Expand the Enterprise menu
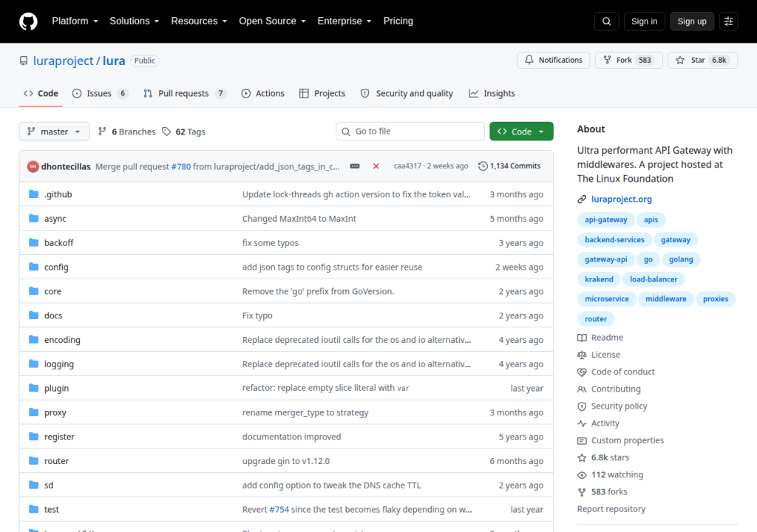This screenshot has width=757, height=532. tap(344, 21)
